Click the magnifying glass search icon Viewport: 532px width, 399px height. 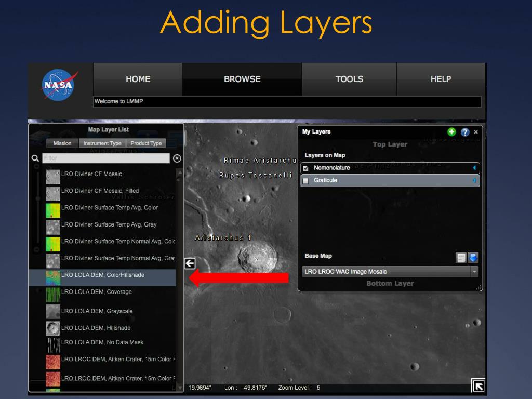tap(35, 158)
